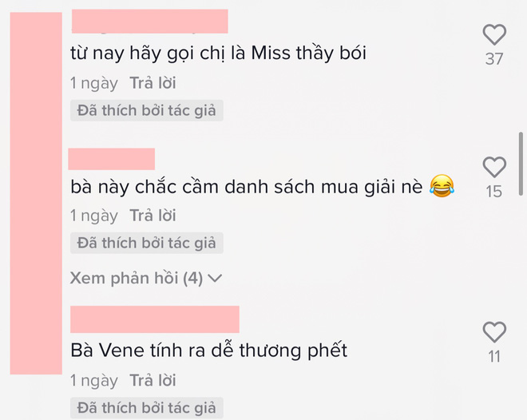Click like count 11 on third comment
The image size is (527, 420).
tap(494, 357)
